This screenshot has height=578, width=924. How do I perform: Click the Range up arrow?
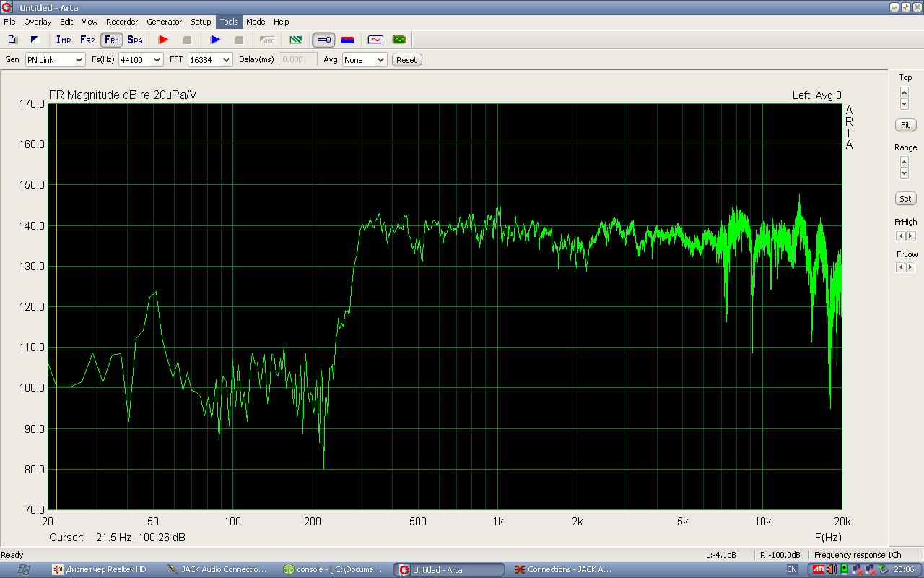[905, 162]
